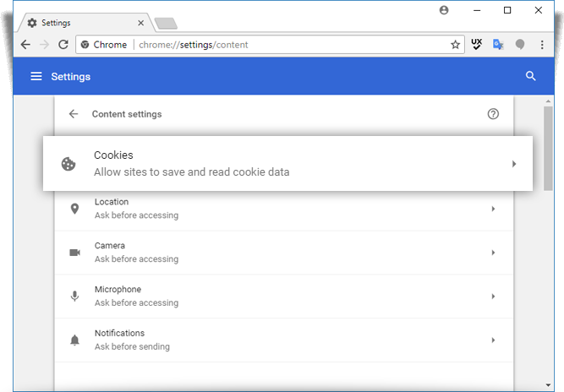Click the browser back navigation arrow
This screenshot has height=392, width=564.
tap(25, 45)
